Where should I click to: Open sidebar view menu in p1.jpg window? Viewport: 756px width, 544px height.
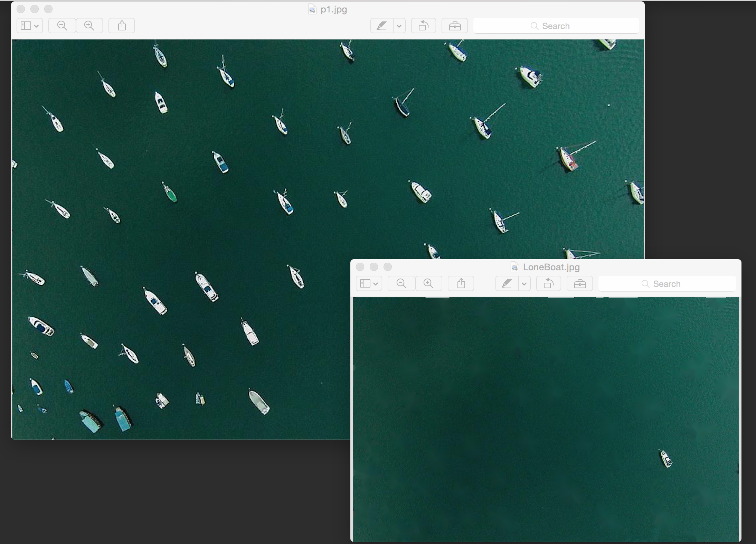(30, 26)
